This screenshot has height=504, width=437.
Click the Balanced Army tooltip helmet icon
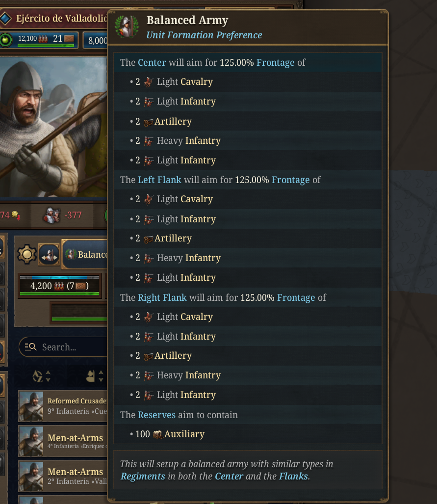pos(127,27)
